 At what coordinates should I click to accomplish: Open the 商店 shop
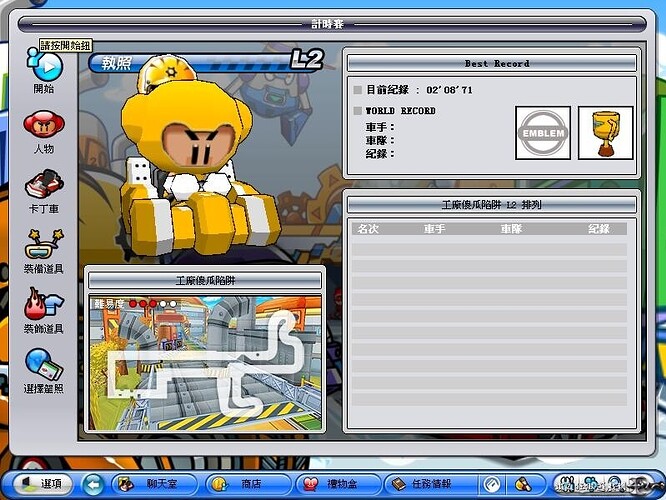(x=248, y=484)
